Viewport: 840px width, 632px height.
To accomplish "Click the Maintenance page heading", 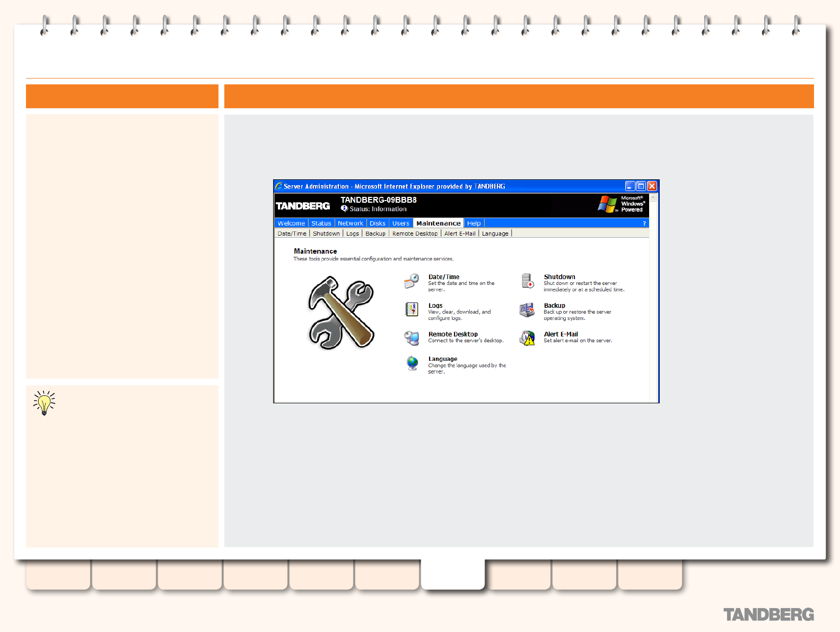I will click(x=316, y=252).
